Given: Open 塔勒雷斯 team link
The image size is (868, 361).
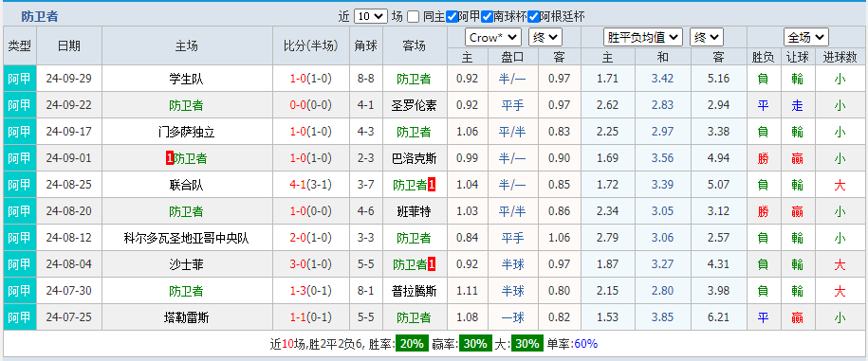Looking at the screenshot, I should 187,317.
